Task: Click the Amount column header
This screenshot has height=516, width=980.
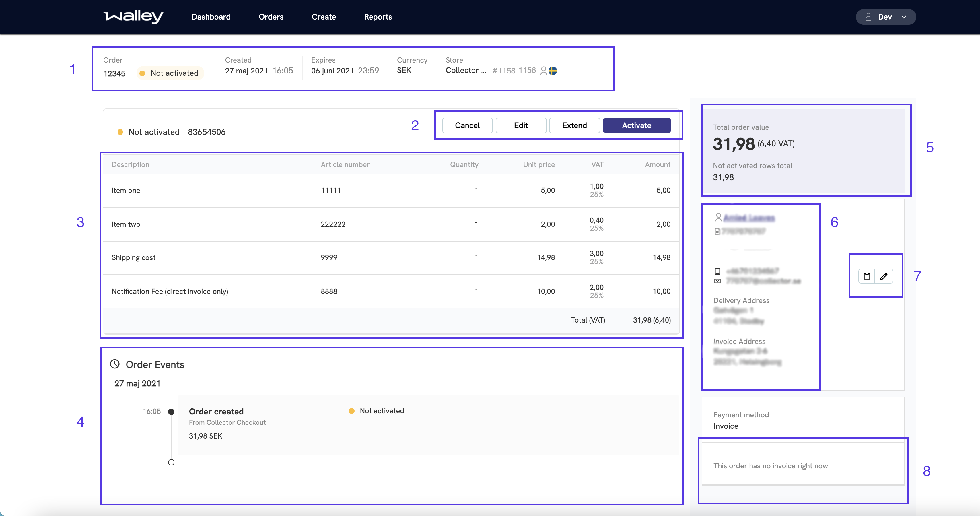Action: click(x=657, y=164)
